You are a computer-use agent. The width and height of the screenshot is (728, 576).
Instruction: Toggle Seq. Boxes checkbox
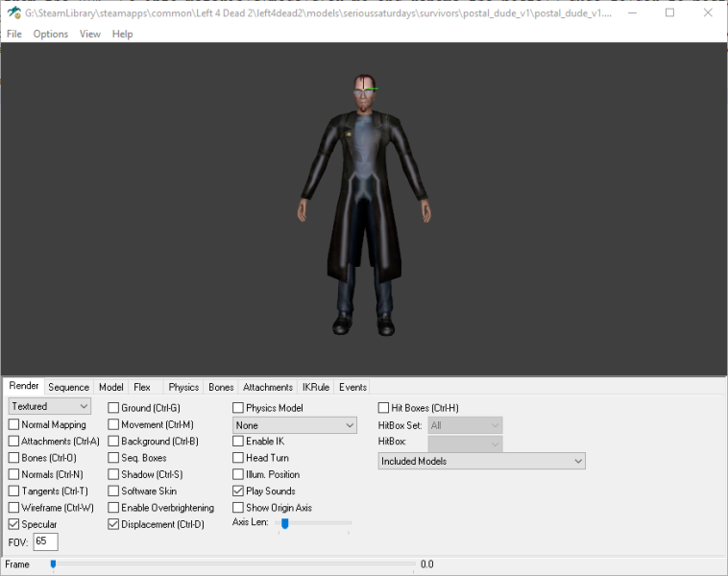pyautogui.click(x=113, y=458)
